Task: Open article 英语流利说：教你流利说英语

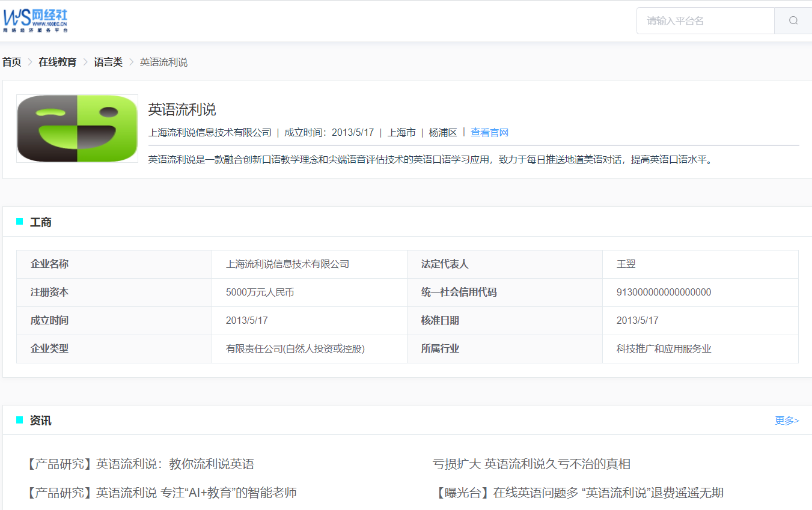Action: (x=139, y=464)
